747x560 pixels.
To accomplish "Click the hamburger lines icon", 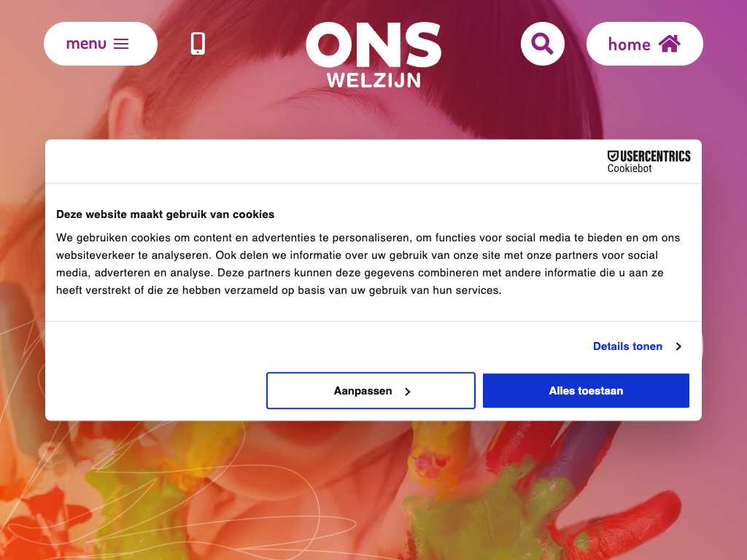I will click(x=121, y=44).
